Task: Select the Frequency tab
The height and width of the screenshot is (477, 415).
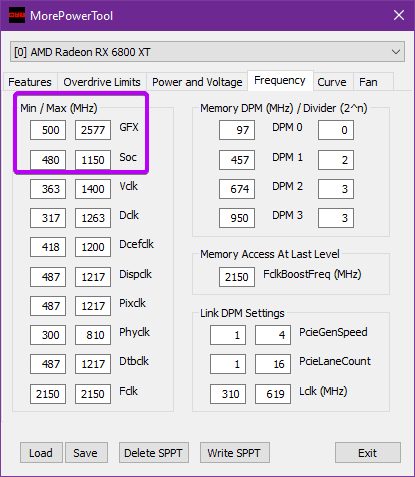Action: pyautogui.click(x=280, y=80)
